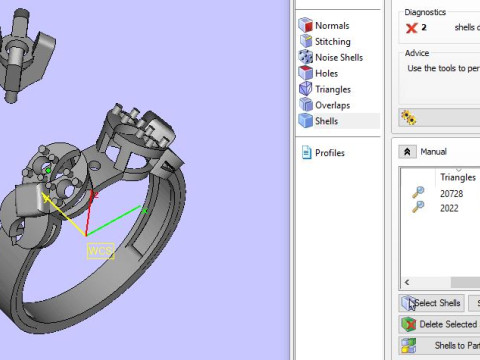Click the WCS label in viewport
Image resolution: width=480 pixels, height=360 pixels.
tap(101, 251)
